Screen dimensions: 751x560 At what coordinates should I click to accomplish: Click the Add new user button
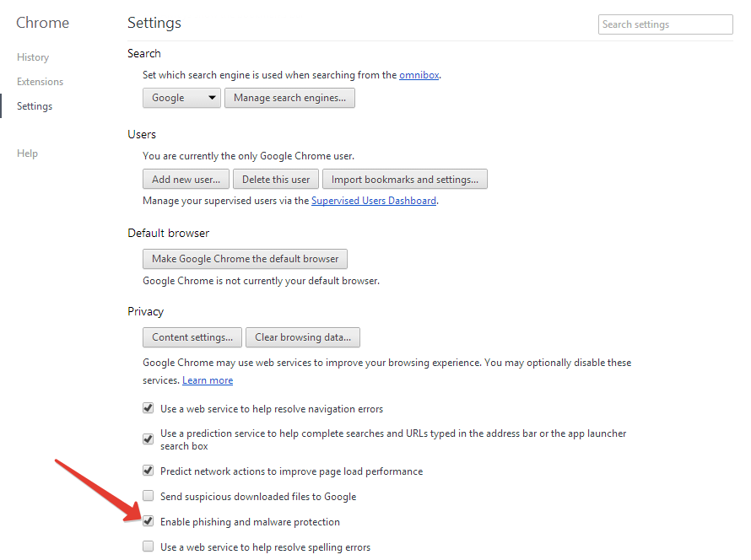pos(186,179)
